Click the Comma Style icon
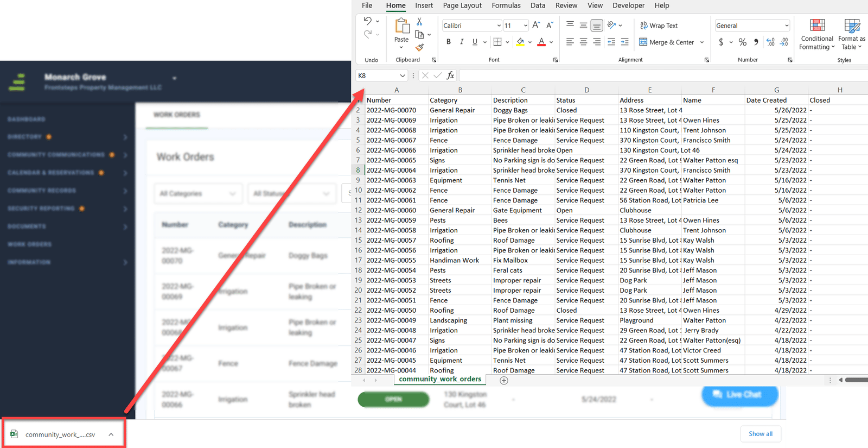This screenshot has height=448, width=868. tap(756, 42)
